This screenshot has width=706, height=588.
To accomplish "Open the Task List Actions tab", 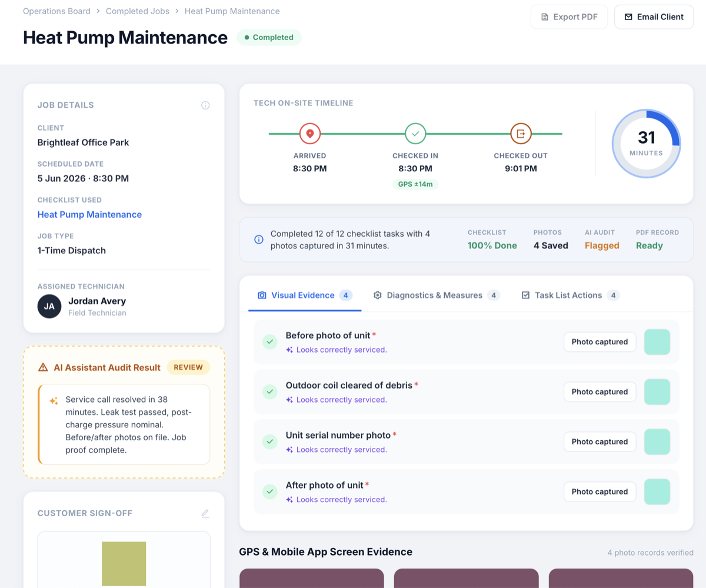I will [571, 295].
